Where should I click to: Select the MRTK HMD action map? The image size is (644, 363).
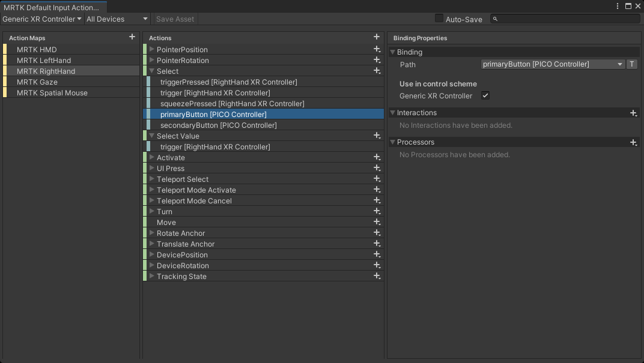(x=71, y=49)
